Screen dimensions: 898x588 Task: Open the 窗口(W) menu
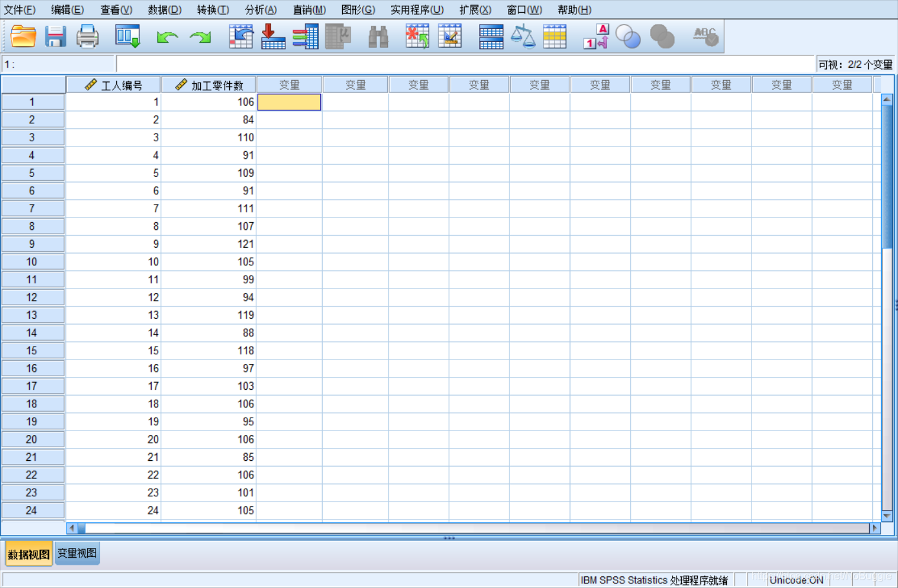(524, 10)
